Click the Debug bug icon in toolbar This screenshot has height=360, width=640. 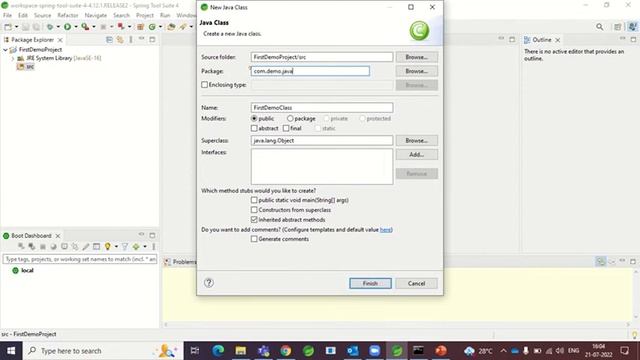(x=50, y=27)
